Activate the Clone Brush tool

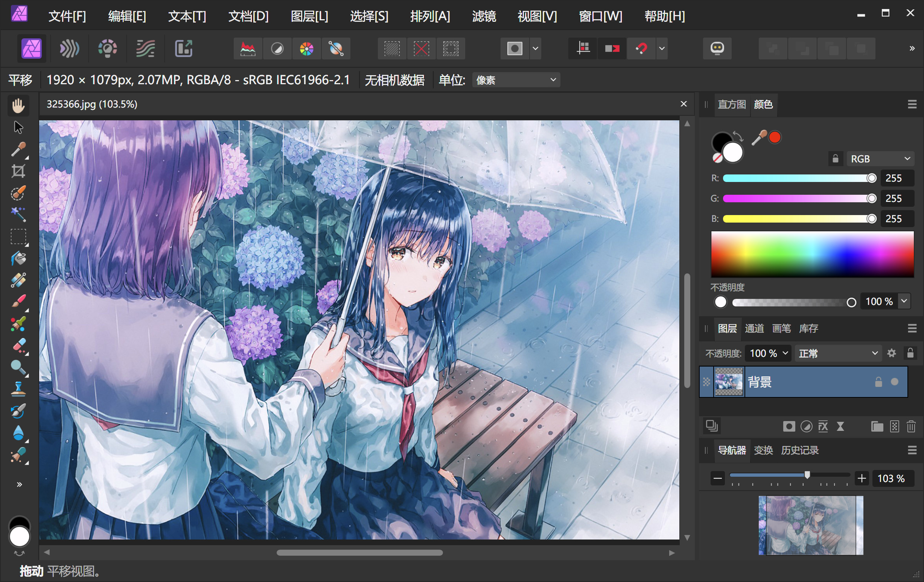click(x=18, y=389)
